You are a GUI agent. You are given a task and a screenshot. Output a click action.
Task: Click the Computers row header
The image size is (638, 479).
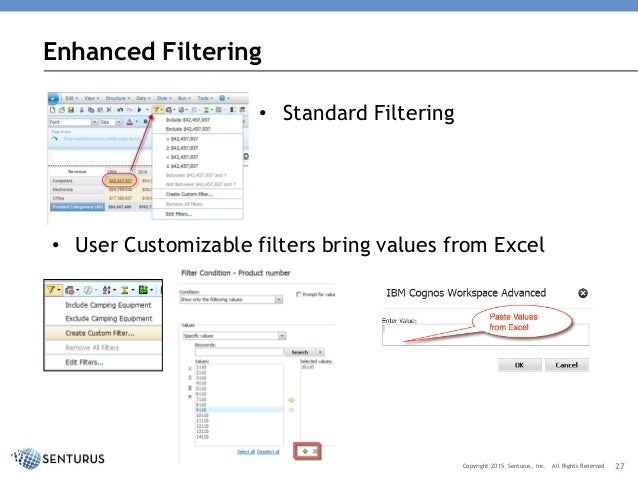click(x=77, y=181)
